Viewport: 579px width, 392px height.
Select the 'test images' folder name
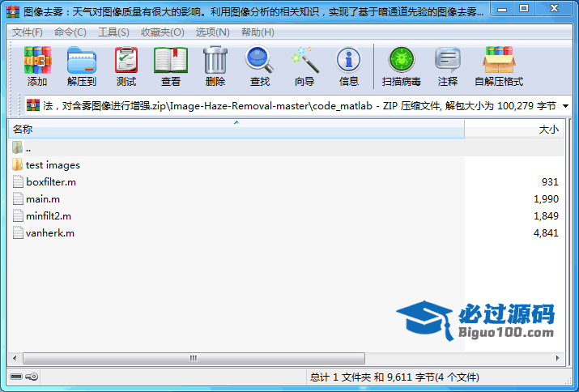click(x=53, y=164)
